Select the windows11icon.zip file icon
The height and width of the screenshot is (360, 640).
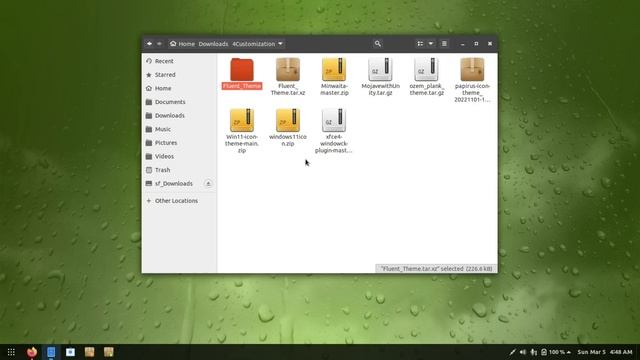[288, 120]
